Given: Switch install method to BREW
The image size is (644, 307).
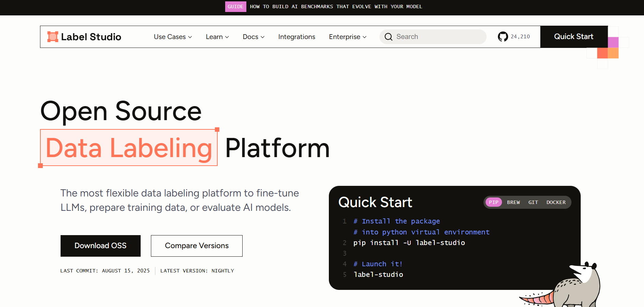Looking at the screenshot, I should (x=513, y=202).
